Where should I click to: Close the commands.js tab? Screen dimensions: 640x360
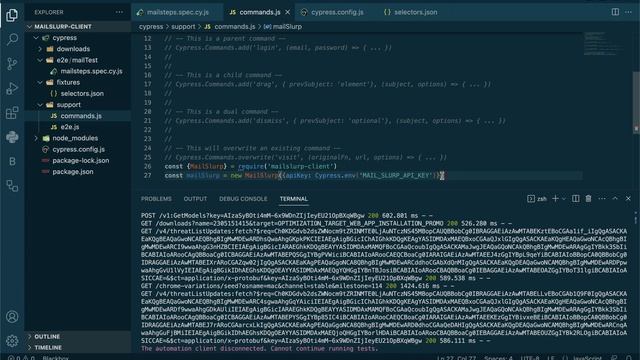288,12
